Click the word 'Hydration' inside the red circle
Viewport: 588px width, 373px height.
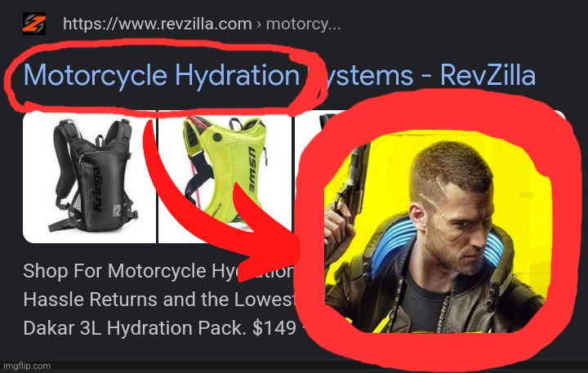[238, 75]
